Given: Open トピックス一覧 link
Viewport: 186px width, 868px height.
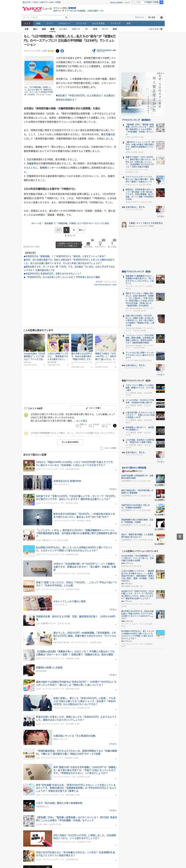Looking at the screenshot, I should (155, 29).
